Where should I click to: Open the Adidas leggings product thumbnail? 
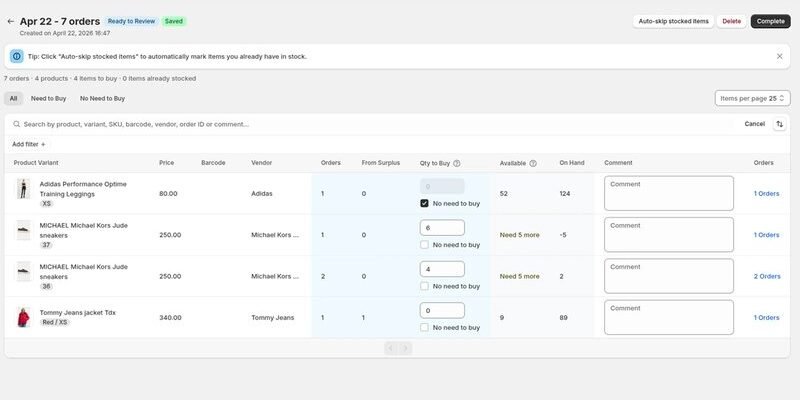click(23, 189)
